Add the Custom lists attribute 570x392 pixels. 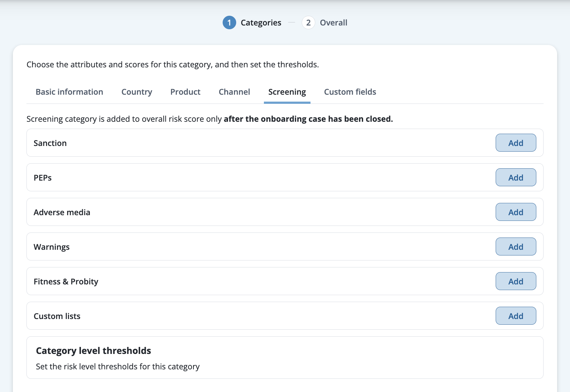pos(516,316)
